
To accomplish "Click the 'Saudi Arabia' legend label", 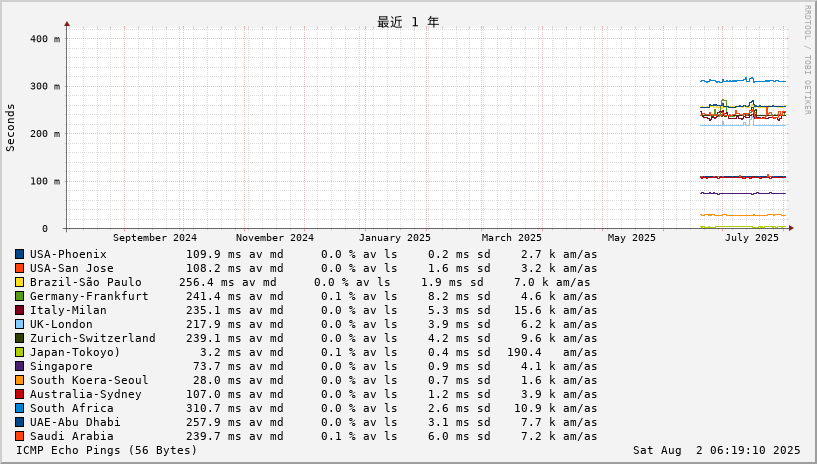I will pos(71,436).
